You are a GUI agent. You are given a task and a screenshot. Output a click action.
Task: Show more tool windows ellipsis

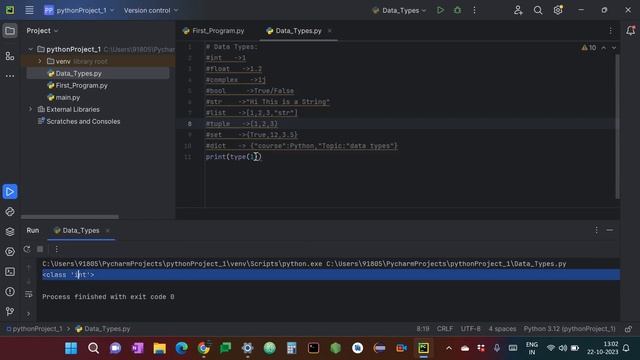[10, 76]
